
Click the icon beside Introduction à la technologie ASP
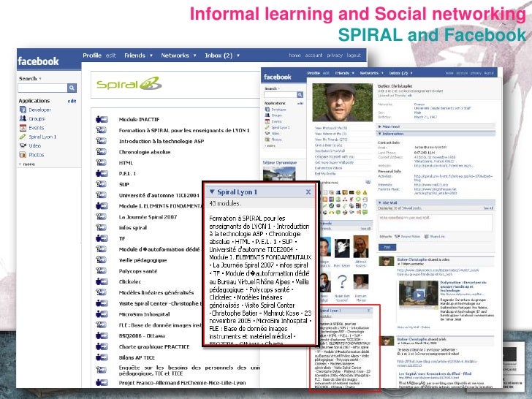pos(102,141)
